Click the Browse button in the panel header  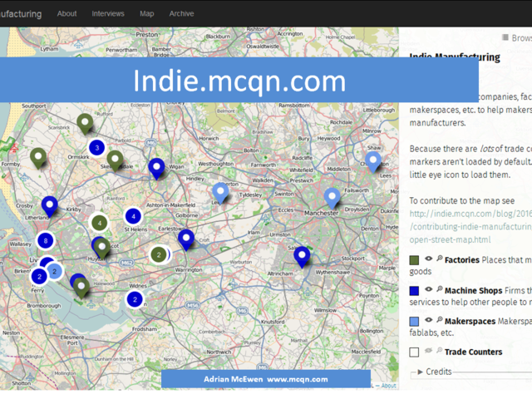[x=517, y=38]
